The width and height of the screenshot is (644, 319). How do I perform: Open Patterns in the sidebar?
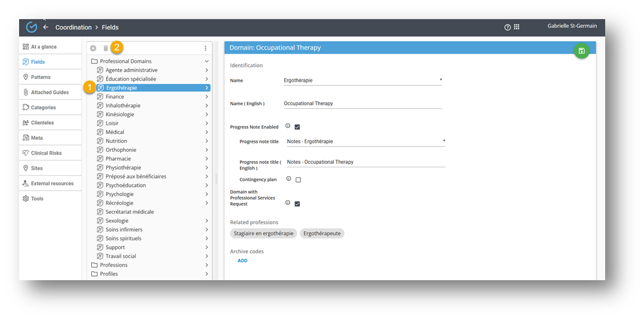pyautogui.click(x=41, y=77)
